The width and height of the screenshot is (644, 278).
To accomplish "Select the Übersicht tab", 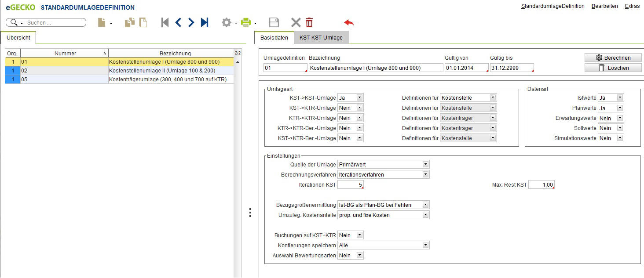I will coord(18,38).
